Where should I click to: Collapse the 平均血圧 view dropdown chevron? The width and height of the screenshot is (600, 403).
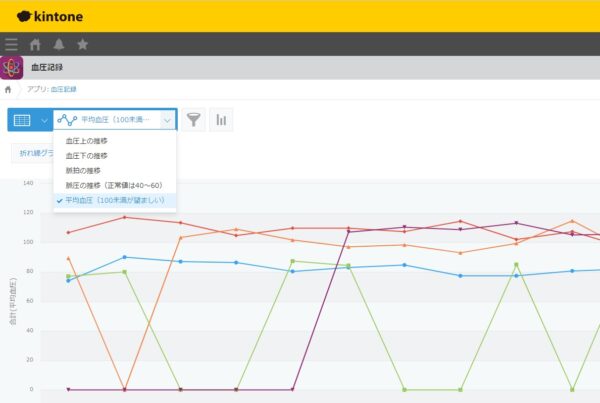point(167,120)
